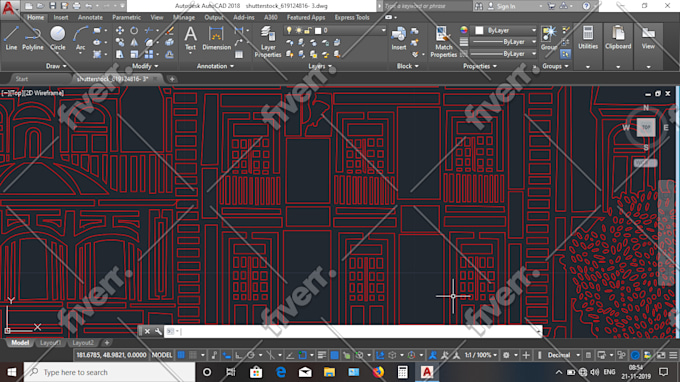This screenshot has height=382, width=680.
Task: Select the Polyline tool
Action: (x=33, y=38)
